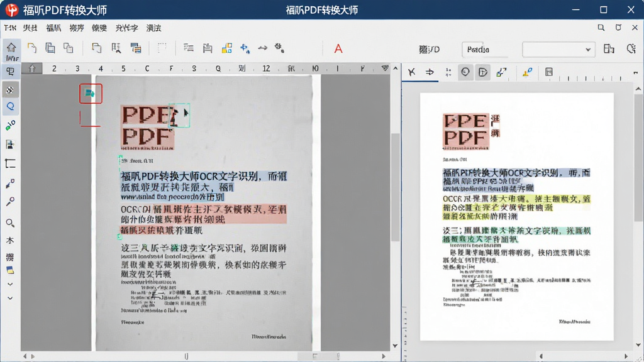Click the yellow stamp with blue pin icon
This screenshot has width=644, height=362.
point(527,72)
